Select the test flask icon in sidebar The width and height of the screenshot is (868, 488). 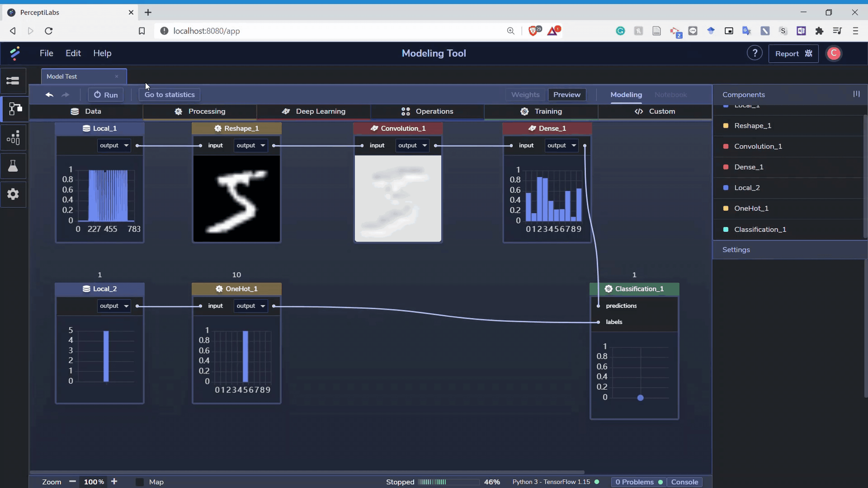[x=13, y=166]
